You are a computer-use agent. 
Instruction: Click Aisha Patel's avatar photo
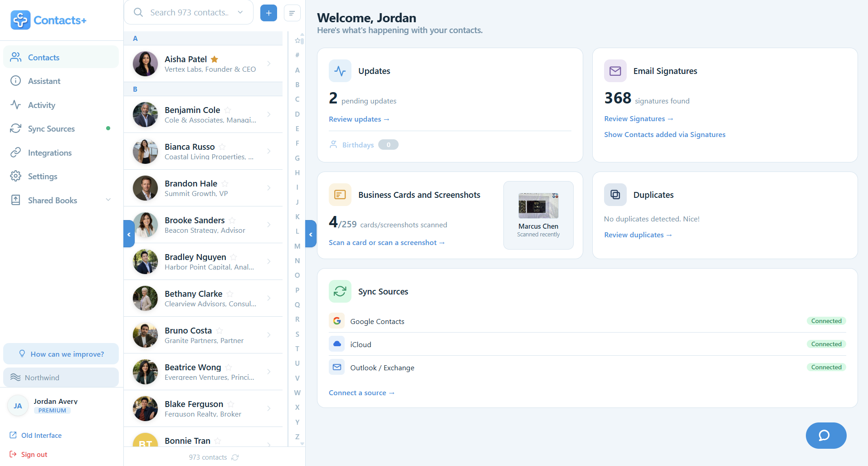(x=145, y=64)
